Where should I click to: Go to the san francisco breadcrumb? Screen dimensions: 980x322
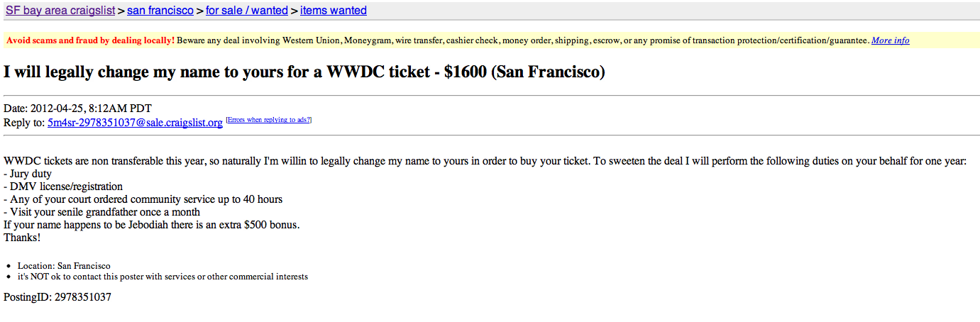(x=160, y=11)
